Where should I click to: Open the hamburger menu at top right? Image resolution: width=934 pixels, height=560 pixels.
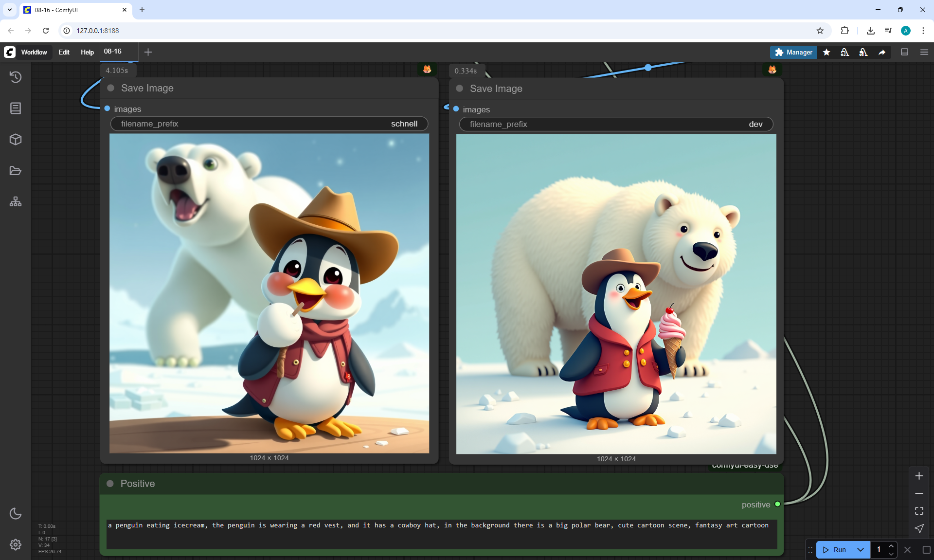click(924, 52)
